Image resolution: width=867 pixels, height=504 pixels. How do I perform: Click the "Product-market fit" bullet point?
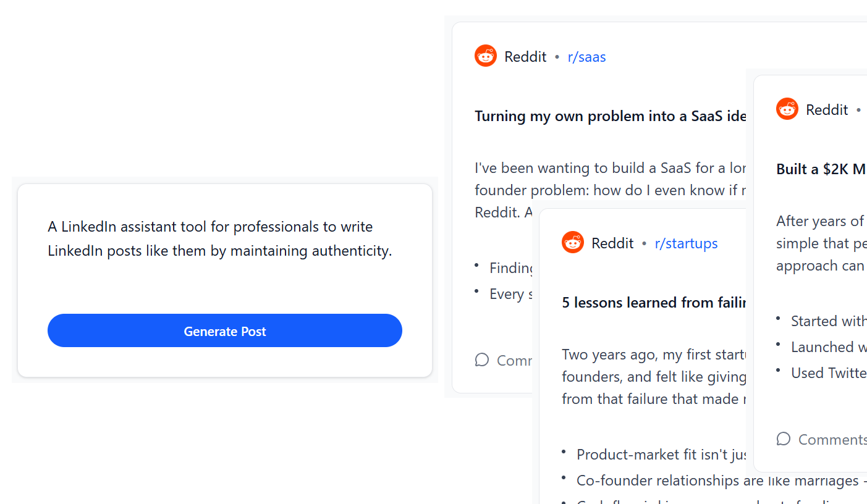655,455
